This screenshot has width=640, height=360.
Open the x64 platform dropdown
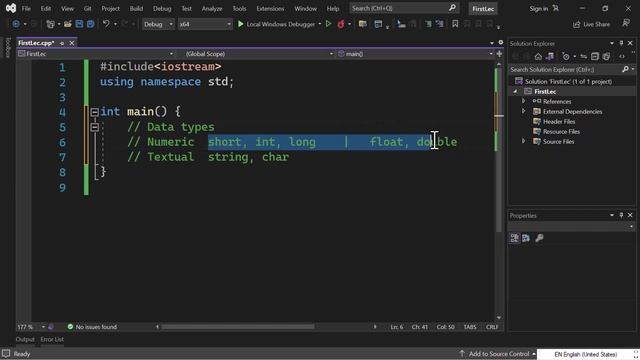[x=205, y=24]
